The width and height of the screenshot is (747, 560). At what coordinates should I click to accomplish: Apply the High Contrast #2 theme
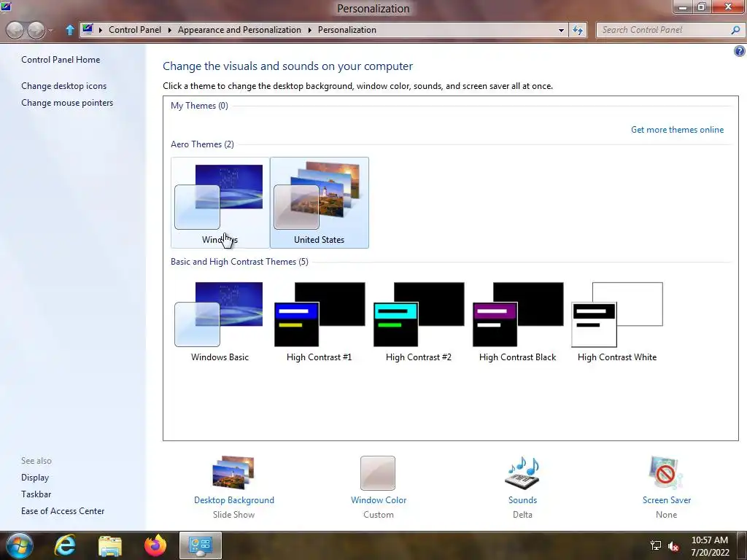coord(418,322)
